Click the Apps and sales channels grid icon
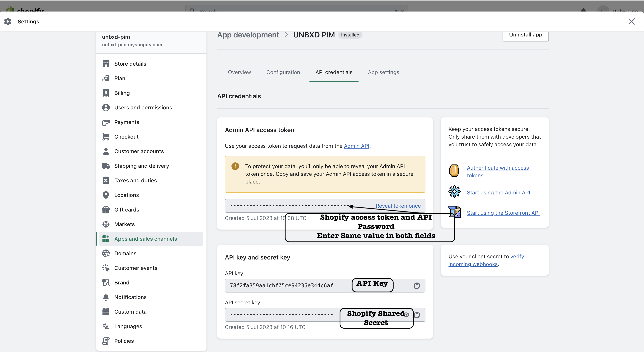This screenshot has width=644, height=352. tap(106, 239)
